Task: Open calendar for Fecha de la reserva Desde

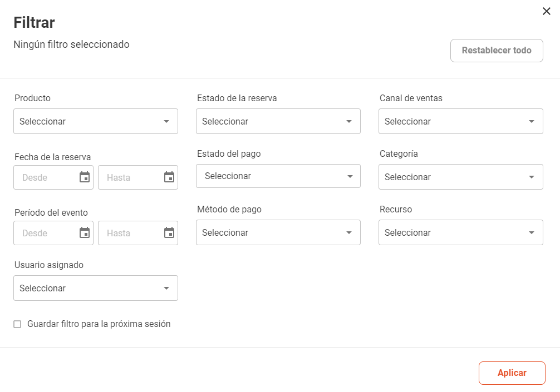Action: [x=85, y=177]
